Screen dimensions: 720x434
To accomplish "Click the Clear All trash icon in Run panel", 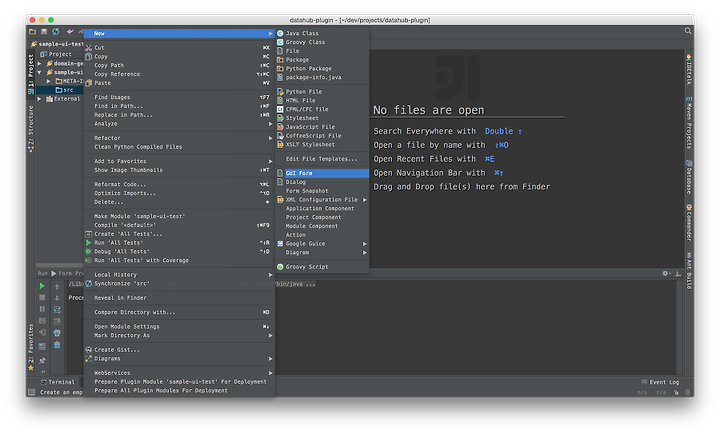I will pos(57,345).
